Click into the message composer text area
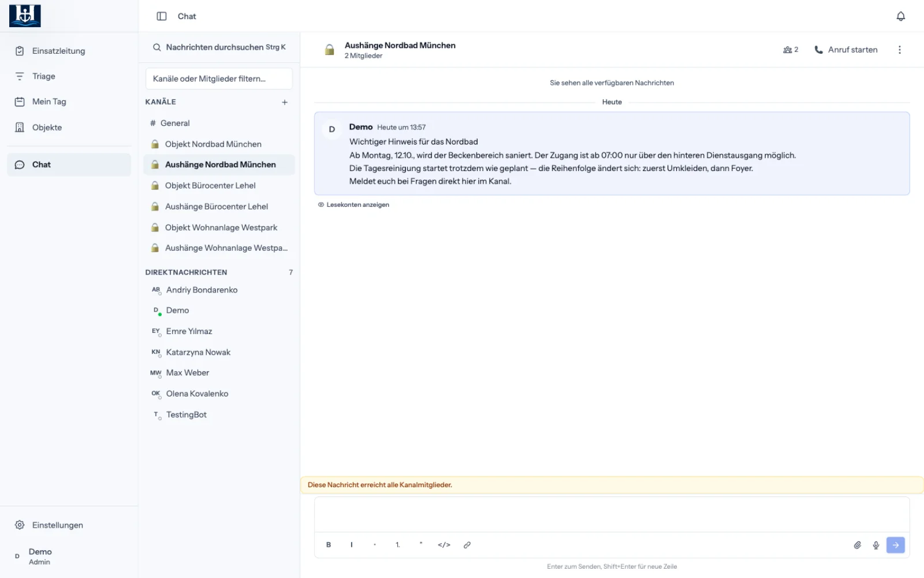The width and height of the screenshot is (924, 578). point(612,515)
